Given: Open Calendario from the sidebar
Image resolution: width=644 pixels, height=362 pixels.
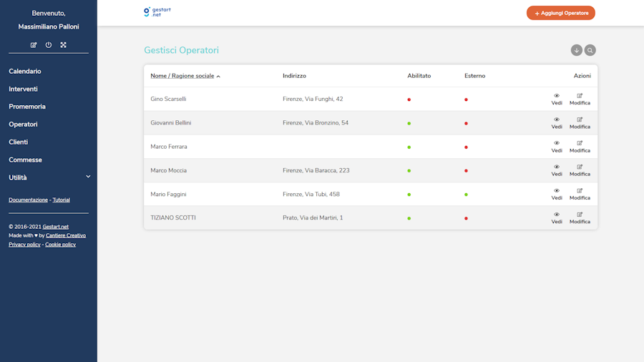Looking at the screenshot, I should [25, 72].
